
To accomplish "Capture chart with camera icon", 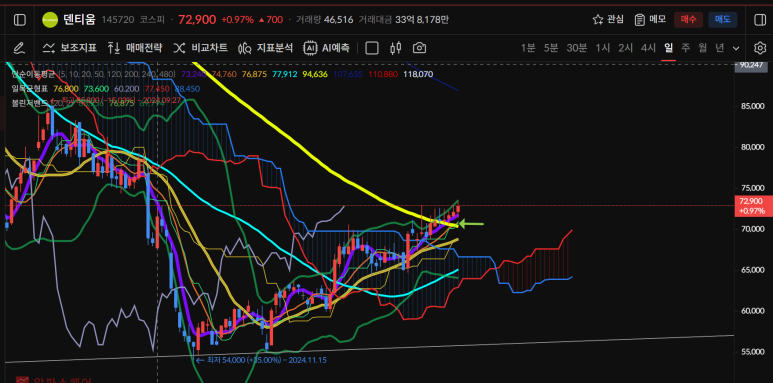I will [x=419, y=48].
